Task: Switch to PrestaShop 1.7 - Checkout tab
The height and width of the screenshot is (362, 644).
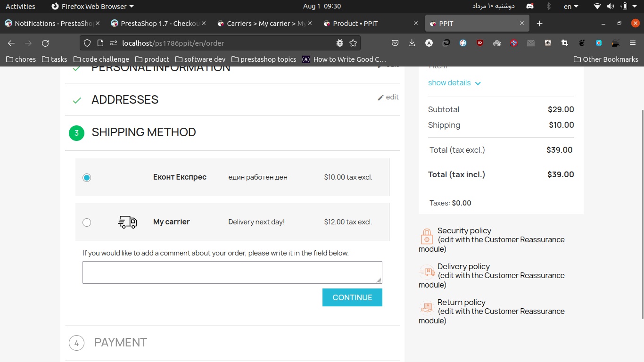Action: 159,23
